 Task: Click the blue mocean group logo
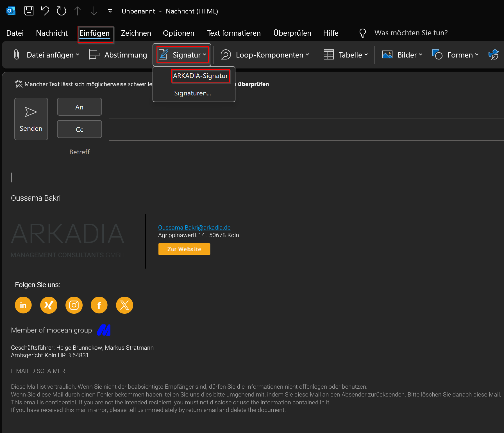click(x=104, y=330)
